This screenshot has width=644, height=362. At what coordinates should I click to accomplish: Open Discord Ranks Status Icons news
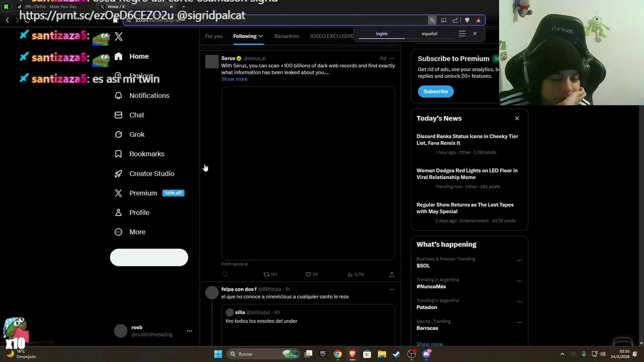467,140
